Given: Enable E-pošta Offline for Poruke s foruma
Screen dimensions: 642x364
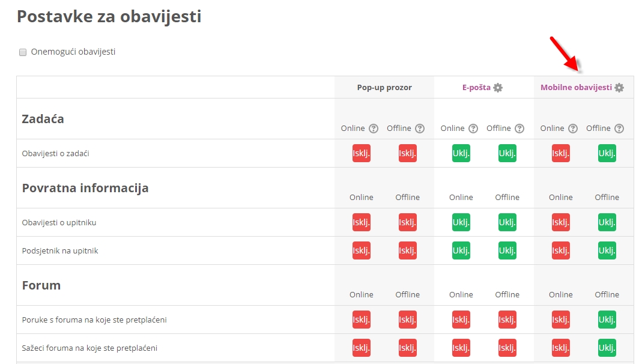Looking at the screenshot, I should [x=507, y=320].
